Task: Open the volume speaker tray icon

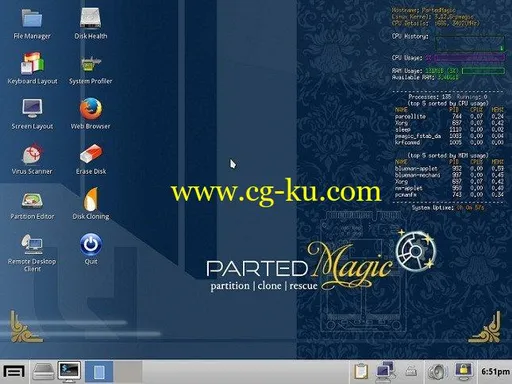Action: tap(437, 371)
